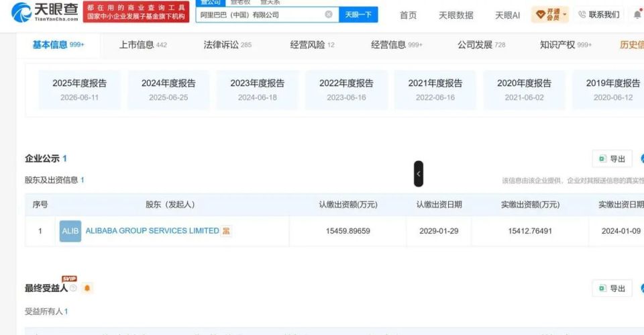Viewport: 644px width, 335px height.
Task: Open the 2025年度报告 card
Action: point(80,89)
